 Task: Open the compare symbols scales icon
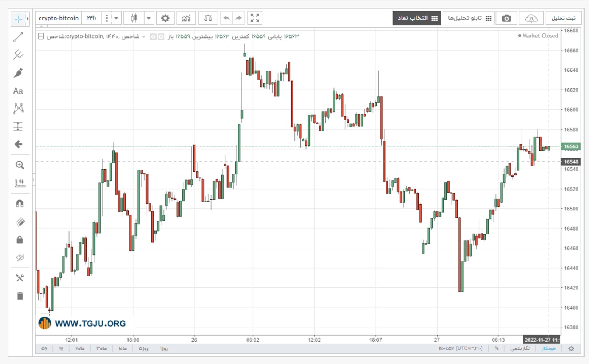208,18
